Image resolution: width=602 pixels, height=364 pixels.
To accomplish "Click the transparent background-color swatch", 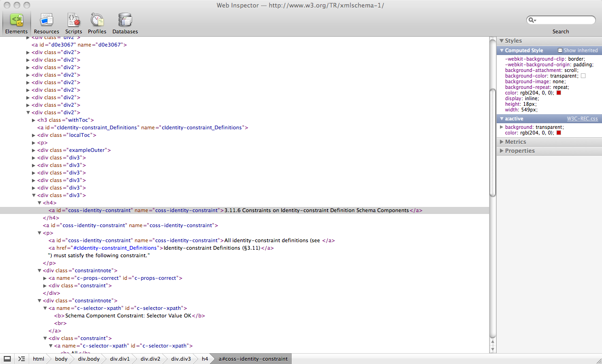I will (x=583, y=76).
